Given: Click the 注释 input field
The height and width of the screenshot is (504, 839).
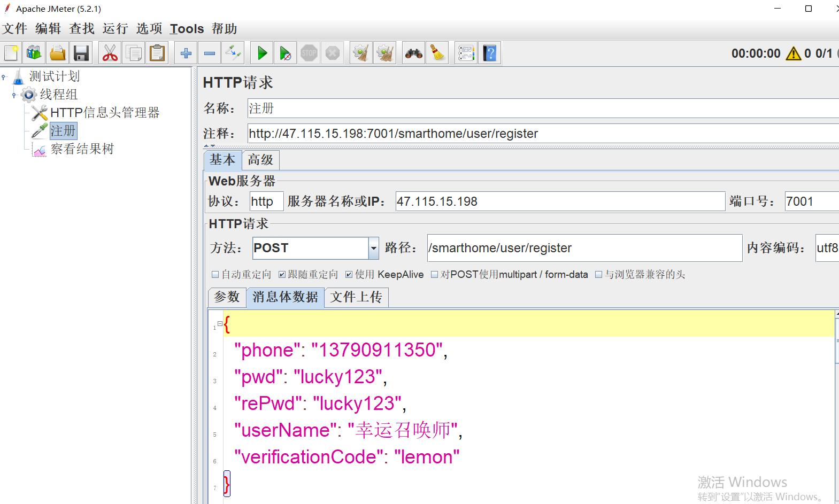Looking at the screenshot, I should (x=543, y=134).
